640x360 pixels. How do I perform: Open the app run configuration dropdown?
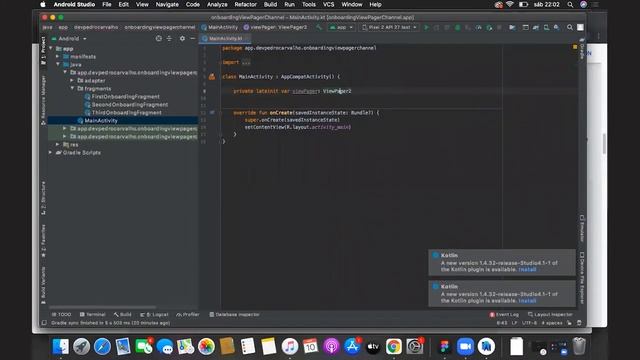pyautogui.click(x=341, y=27)
